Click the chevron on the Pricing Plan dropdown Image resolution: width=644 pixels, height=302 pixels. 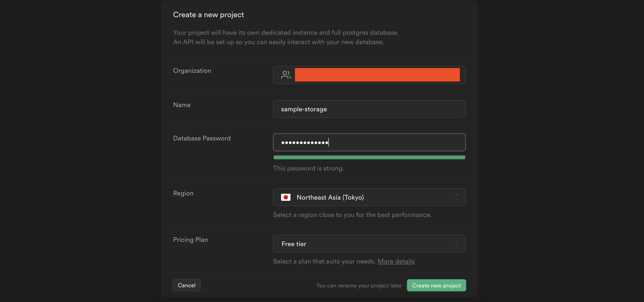pyautogui.click(x=457, y=244)
